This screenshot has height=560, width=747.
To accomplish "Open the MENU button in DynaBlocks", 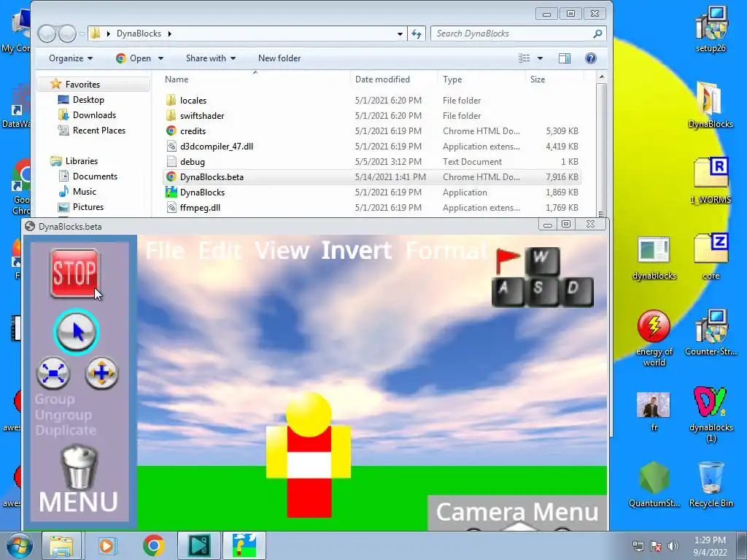I will click(79, 502).
